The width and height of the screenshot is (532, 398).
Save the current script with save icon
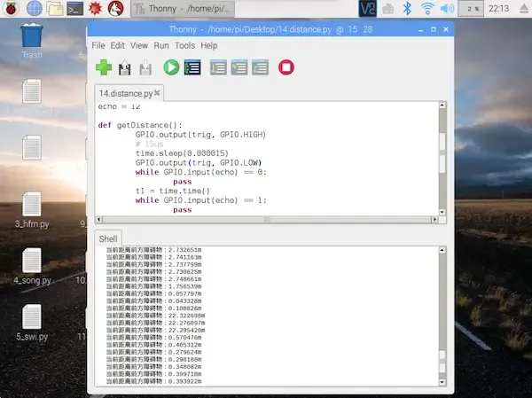tap(145, 67)
